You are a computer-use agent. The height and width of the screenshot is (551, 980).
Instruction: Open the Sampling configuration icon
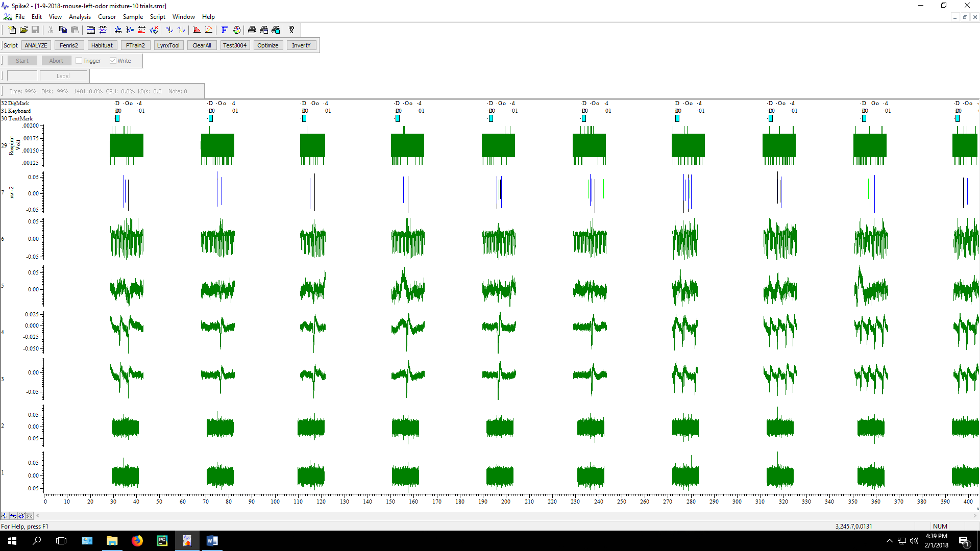(90, 30)
